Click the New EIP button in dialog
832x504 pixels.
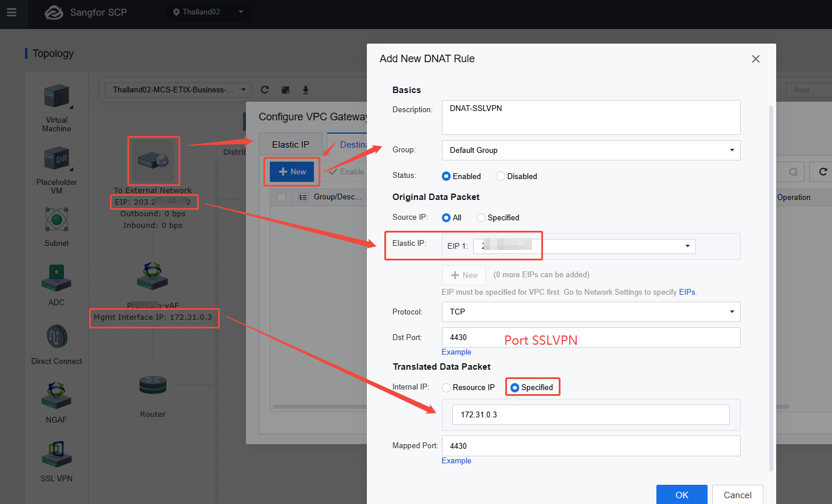464,275
